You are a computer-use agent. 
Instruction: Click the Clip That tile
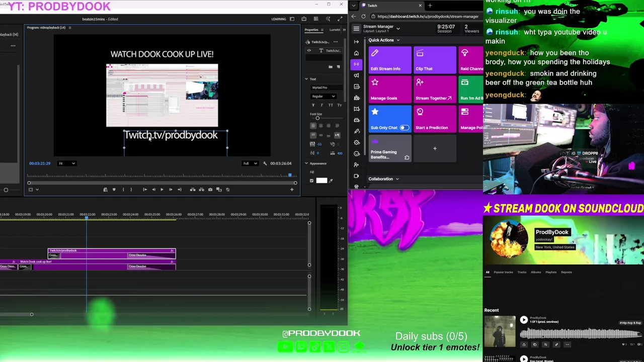tap(435, 60)
